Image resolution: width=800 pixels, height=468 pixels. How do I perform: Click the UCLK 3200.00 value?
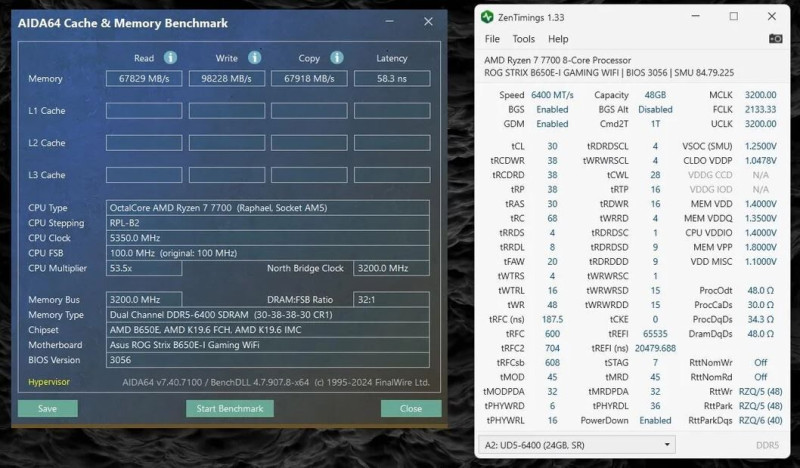click(760, 124)
